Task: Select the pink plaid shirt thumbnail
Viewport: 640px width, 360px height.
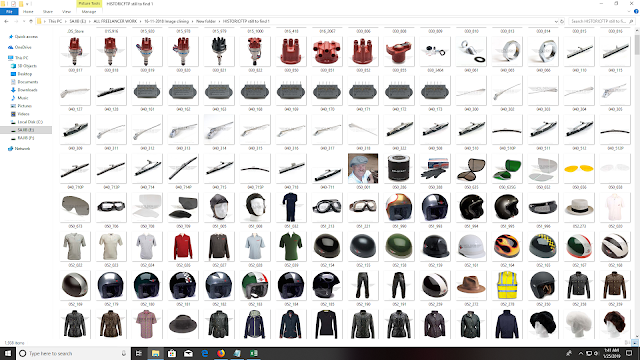Action: (147, 324)
